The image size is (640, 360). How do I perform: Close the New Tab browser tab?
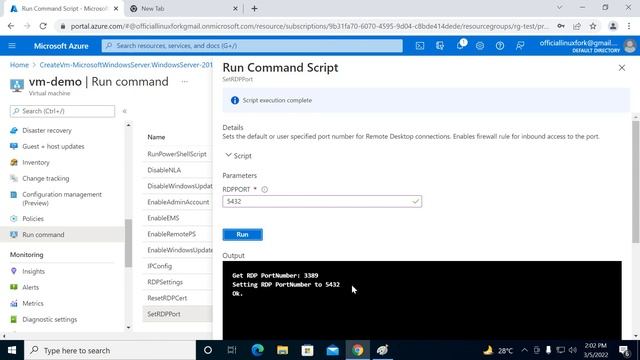[236, 9]
